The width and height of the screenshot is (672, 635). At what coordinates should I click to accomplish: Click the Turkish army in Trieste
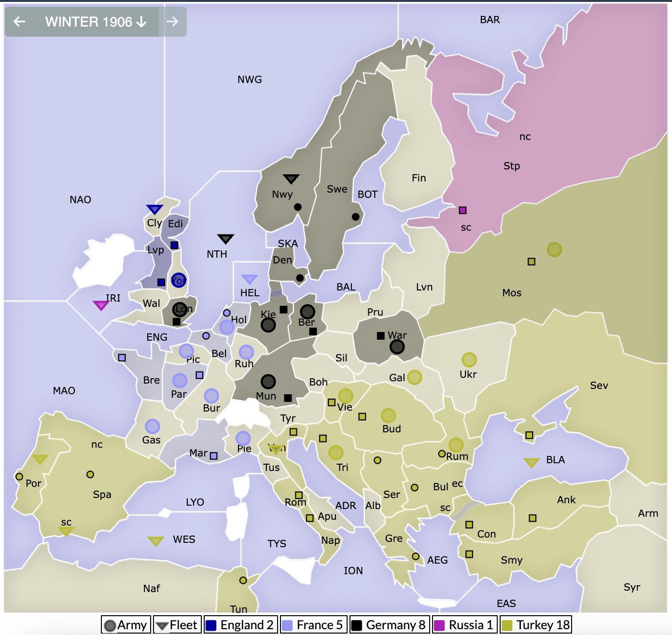tap(336, 453)
